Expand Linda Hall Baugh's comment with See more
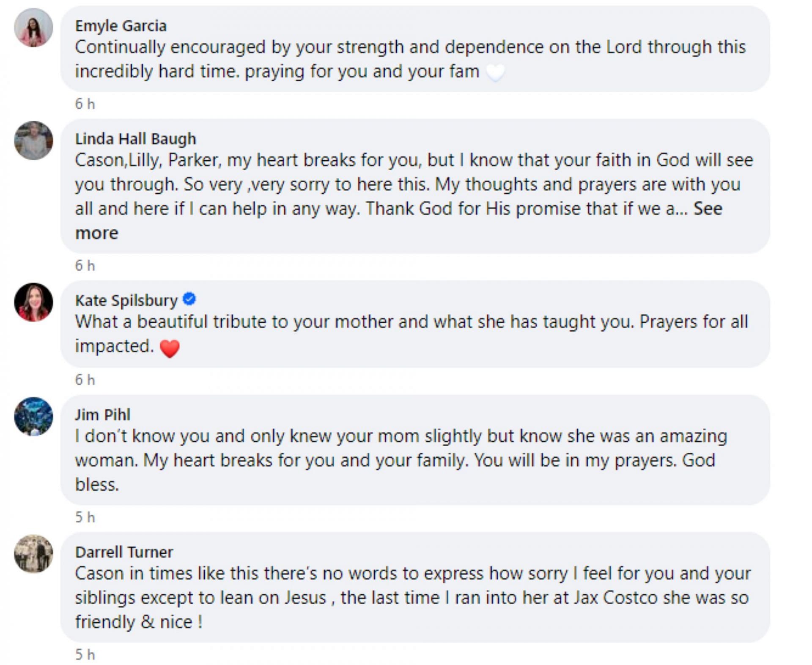The height and width of the screenshot is (665, 812). (707, 209)
